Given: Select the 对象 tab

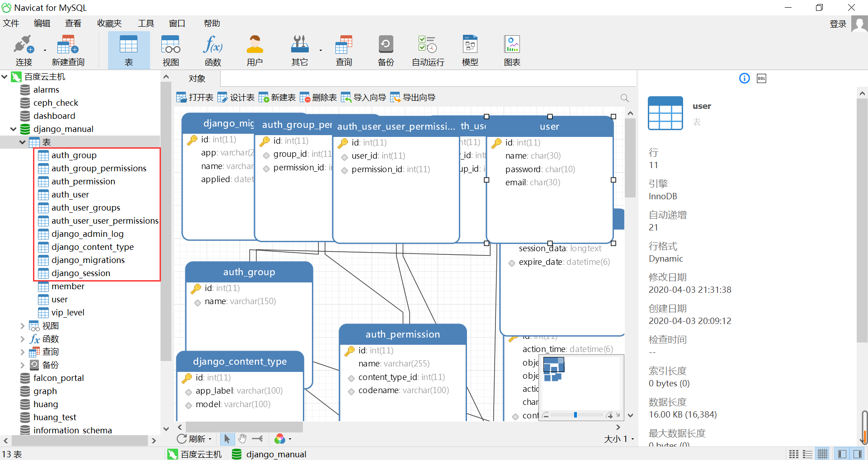Looking at the screenshot, I should (x=197, y=79).
